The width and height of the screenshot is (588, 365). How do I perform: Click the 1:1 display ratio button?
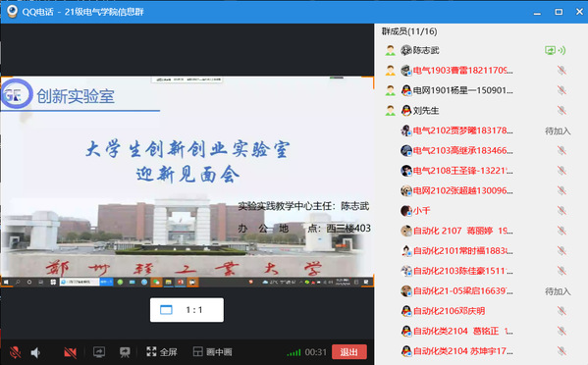[x=187, y=310]
